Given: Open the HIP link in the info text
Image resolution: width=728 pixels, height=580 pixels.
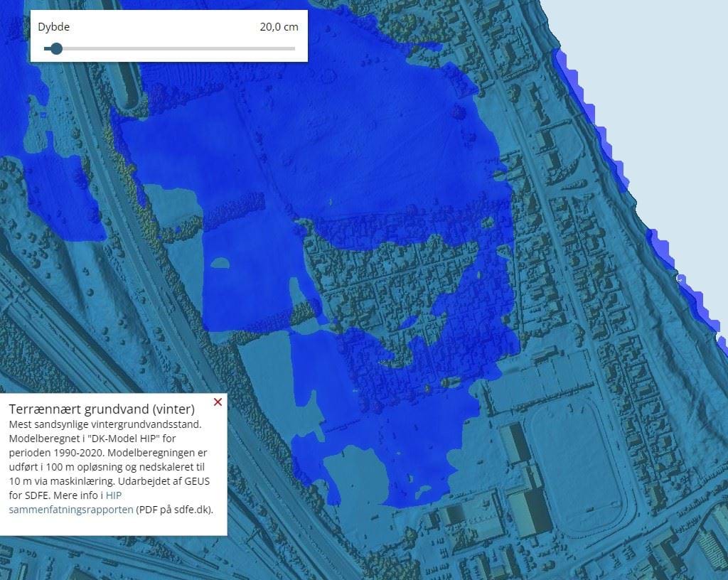Looking at the screenshot, I should tap(114, 496).
